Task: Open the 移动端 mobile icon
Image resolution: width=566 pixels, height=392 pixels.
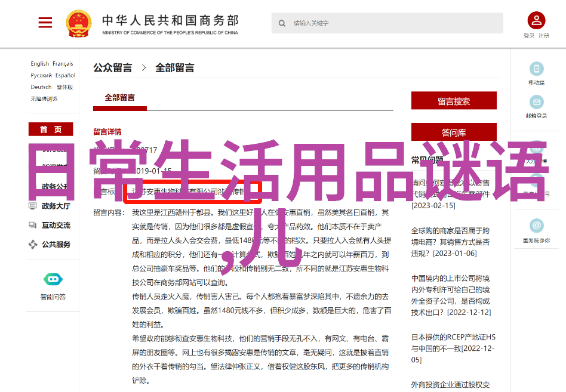Action: click(536, 69)
